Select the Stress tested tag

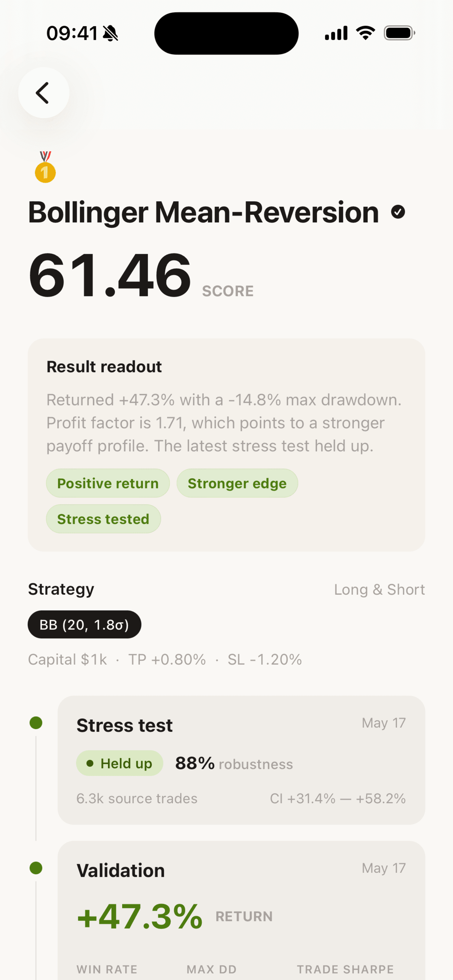(x=103, y=519)
